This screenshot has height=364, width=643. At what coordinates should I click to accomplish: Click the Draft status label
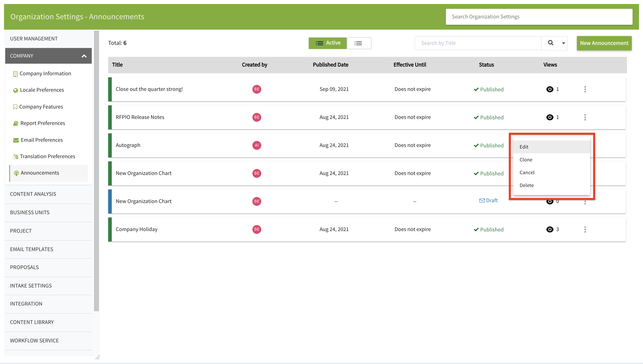click(492, 200)
